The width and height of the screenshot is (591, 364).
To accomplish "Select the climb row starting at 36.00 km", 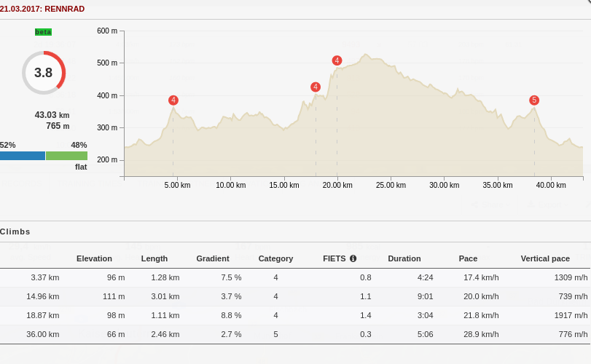I will point(295,334).
